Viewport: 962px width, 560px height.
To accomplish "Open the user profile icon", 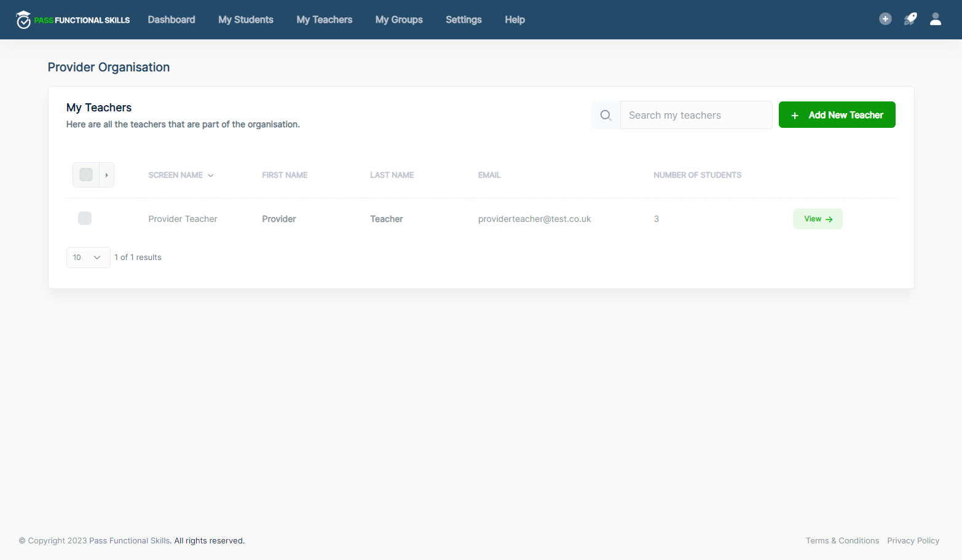I will click(x=936, y=19).
